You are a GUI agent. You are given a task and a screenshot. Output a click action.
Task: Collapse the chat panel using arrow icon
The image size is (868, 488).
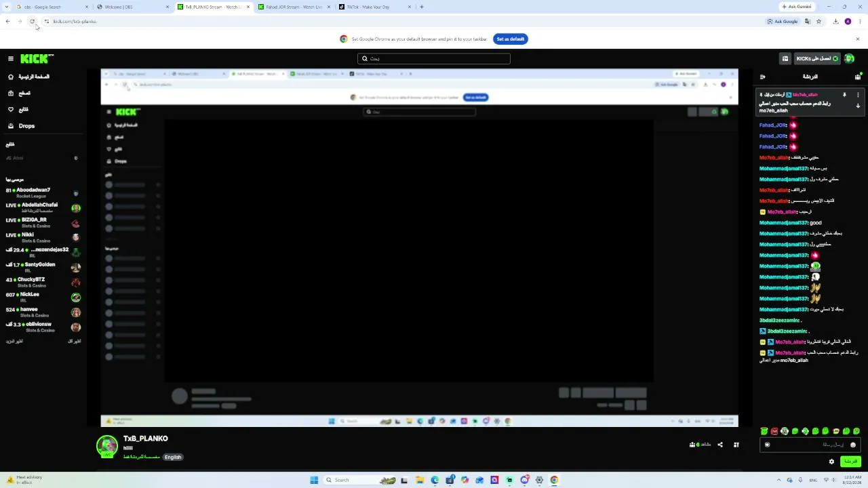[762, 77]
